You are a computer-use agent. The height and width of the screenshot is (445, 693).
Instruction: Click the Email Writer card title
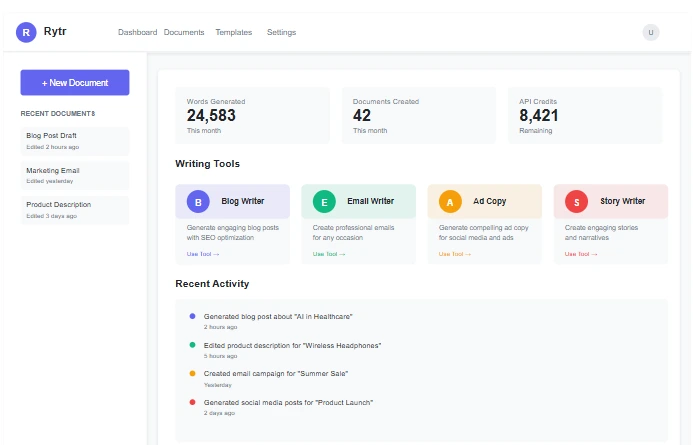[x=370, y=201]
